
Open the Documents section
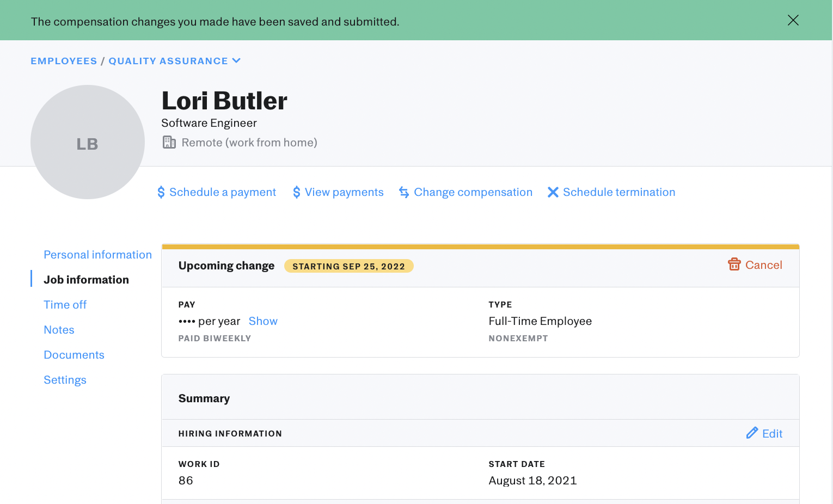[x=74, y=355]
